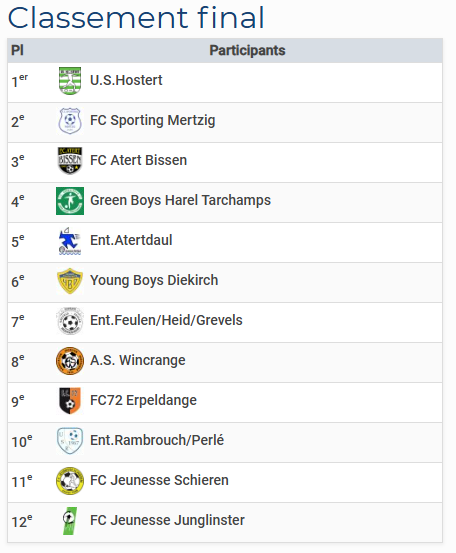Viewport: 456px width, 553px height.
Task: Click the Participants column header
Action: click(247, 50)
